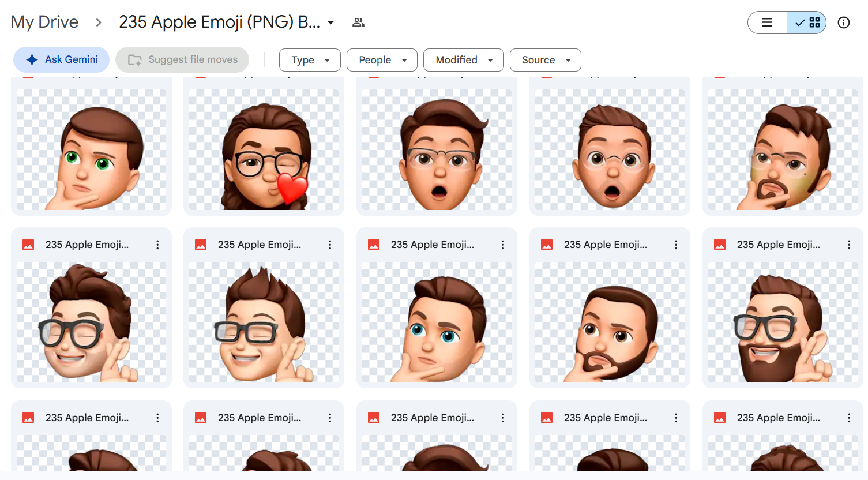Click file name above blue-eyed thinking emoji
This screenshot has width=868, height=480.
coord(433,245)
